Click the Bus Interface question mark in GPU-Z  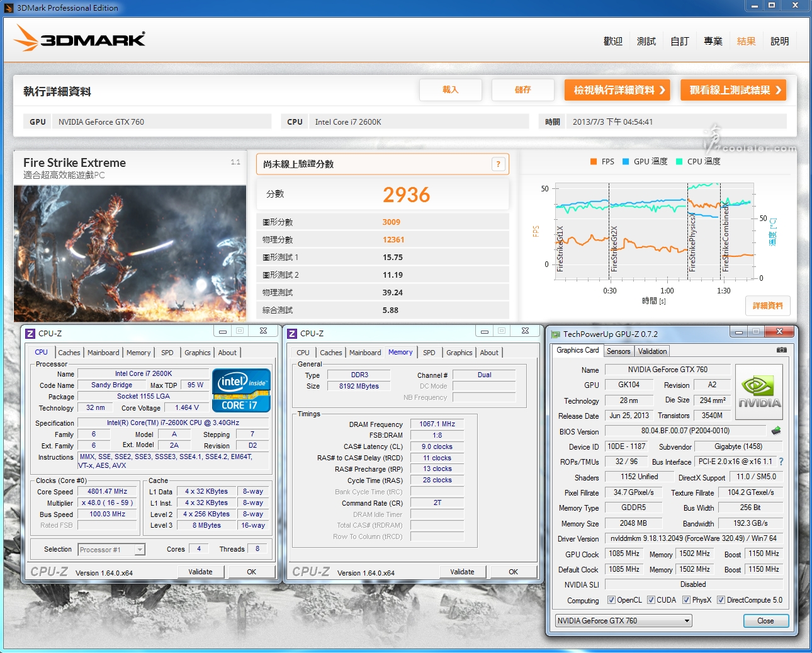781,462
